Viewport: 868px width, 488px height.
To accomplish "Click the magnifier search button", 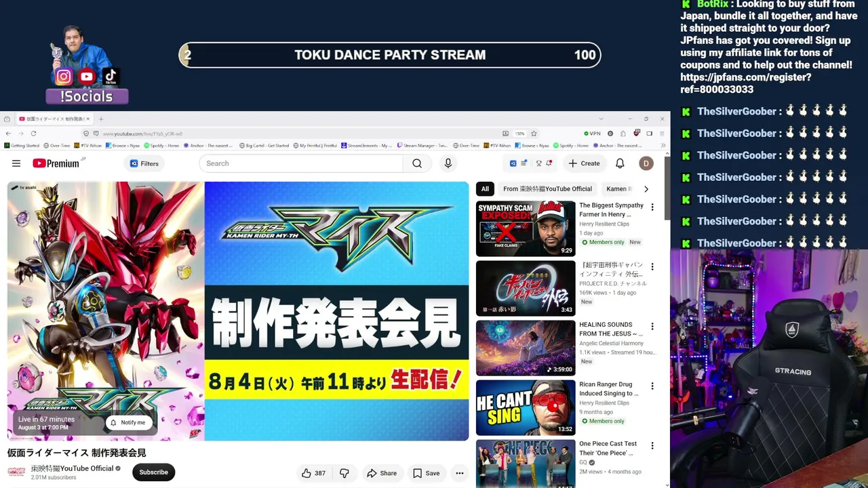I will point(417,163).
